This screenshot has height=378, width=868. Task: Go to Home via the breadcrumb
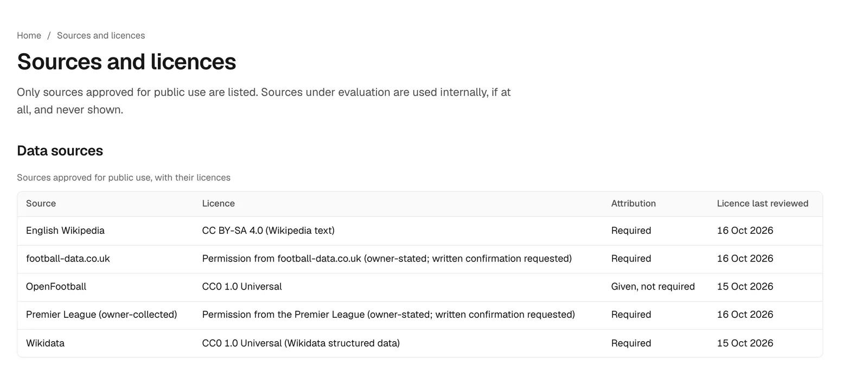(x=29, y=35)
